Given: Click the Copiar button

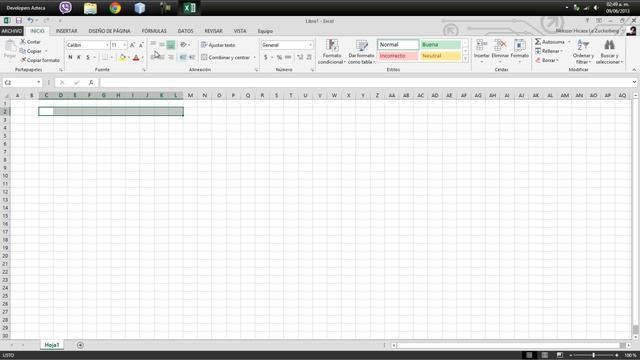Looking at the screenshot, I should tap(31, 51).
